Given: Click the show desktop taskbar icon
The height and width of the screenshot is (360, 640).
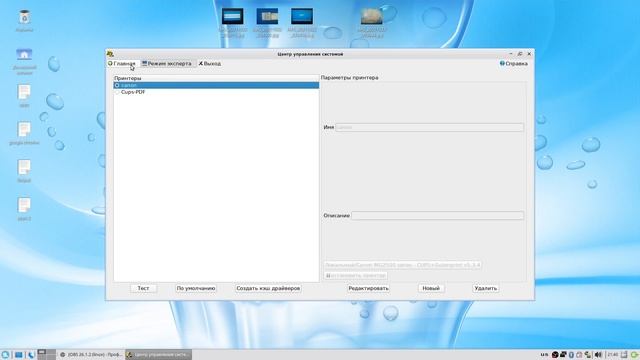Looking at the screenshot, I should click(x=18, y=355).
